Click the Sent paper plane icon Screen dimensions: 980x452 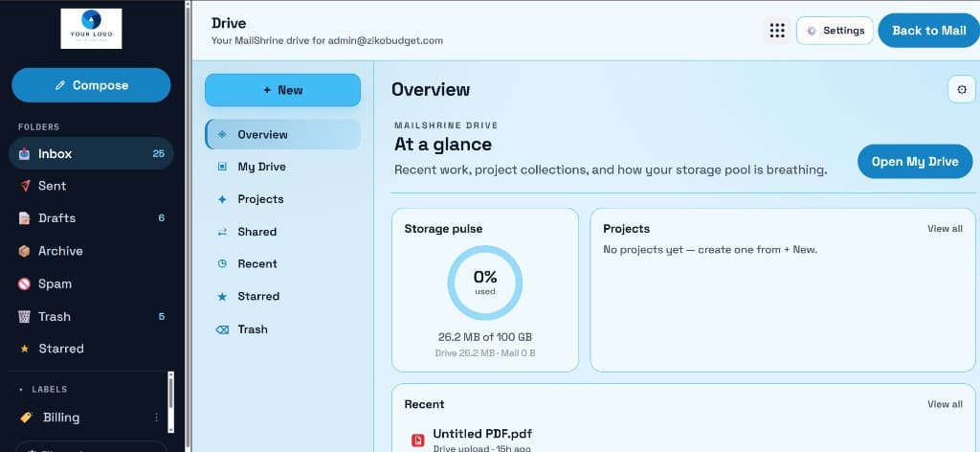(x=24, y=186)
